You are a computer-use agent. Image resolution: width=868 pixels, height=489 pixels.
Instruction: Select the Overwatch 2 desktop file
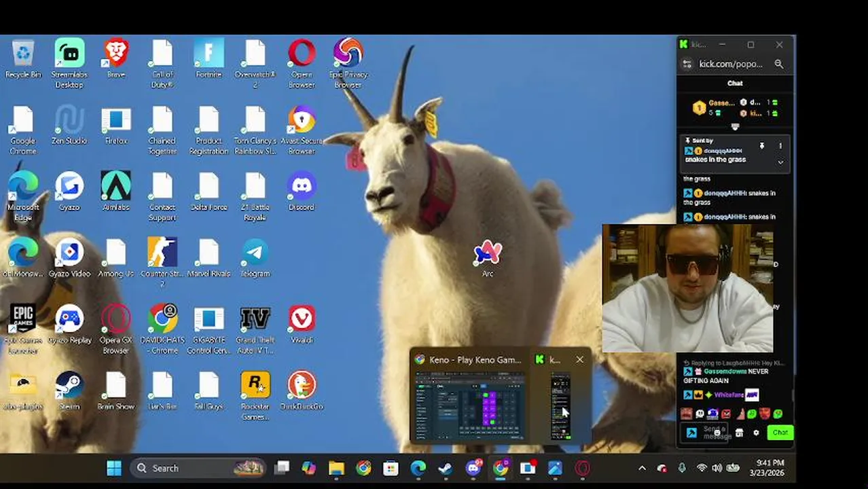click(x=255, y=64)
